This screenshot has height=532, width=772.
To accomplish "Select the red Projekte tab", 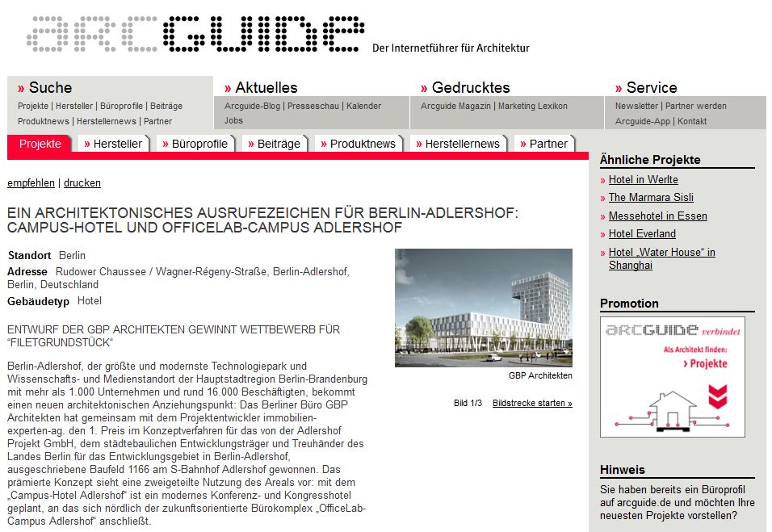I will tap(40, 144).
